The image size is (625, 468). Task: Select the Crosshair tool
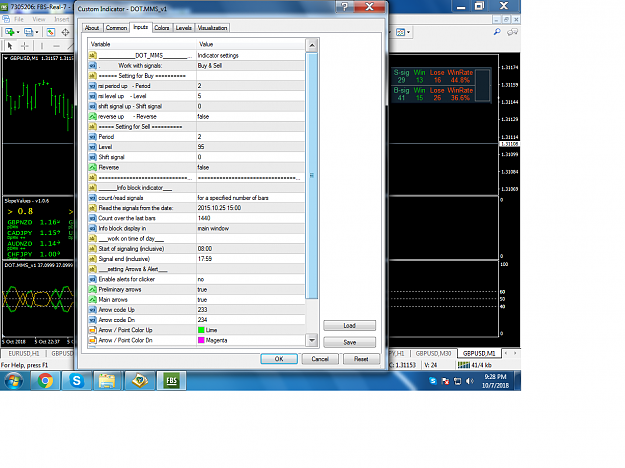(25, 46)
